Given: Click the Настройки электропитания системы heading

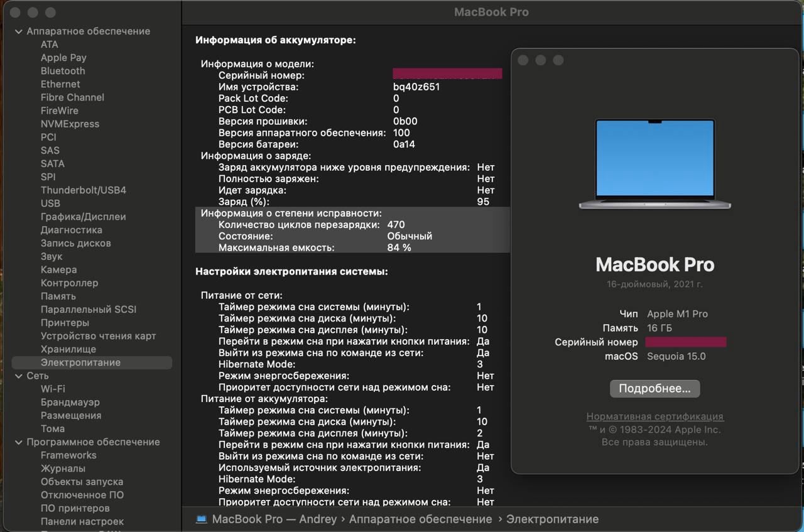Looking at the screenshot, I should (x=291, y=271).
